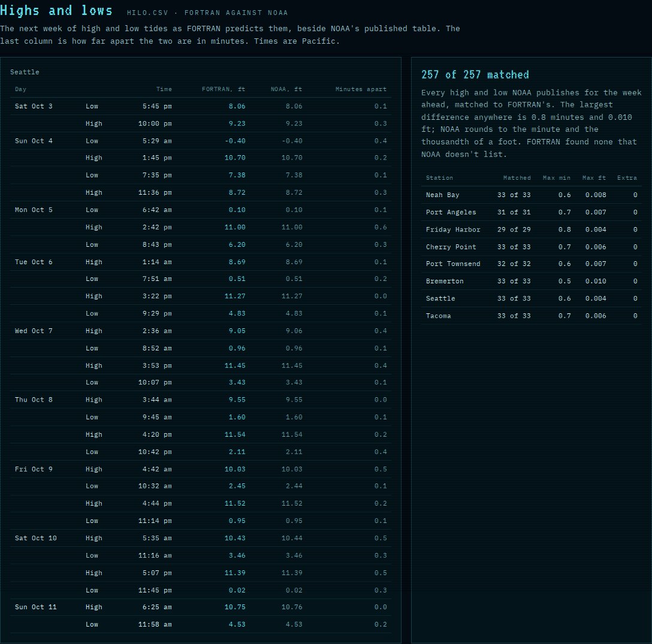Click the 'Day' column header
This screenshot has height=644, width=652.
pos(20,89)
